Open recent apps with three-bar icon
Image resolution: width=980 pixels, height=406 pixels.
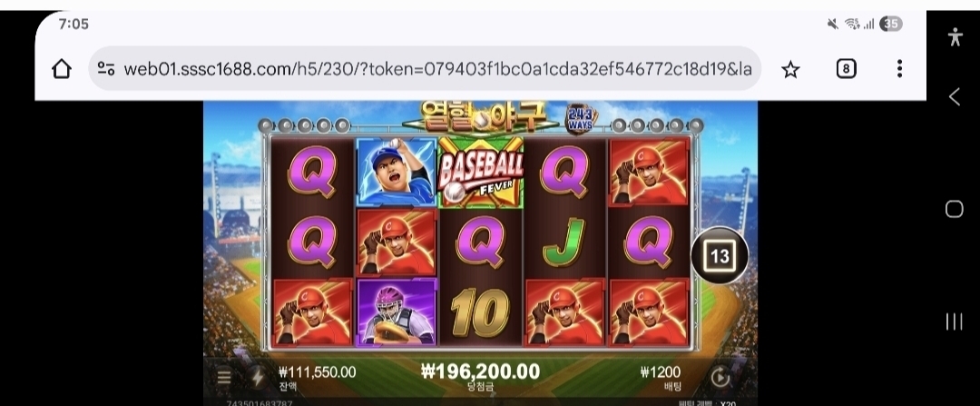(955, 322)
